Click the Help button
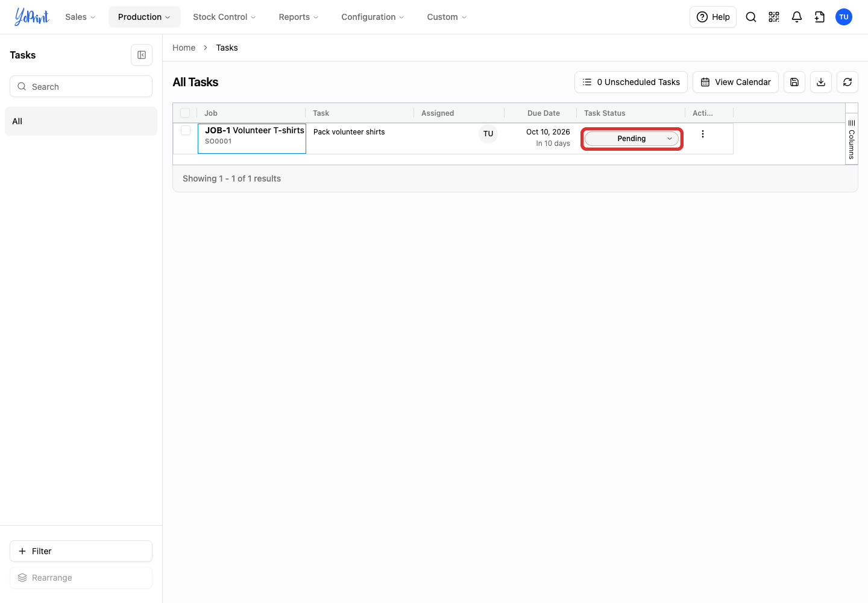Screen dimensions: 868x603 [713, 17]
